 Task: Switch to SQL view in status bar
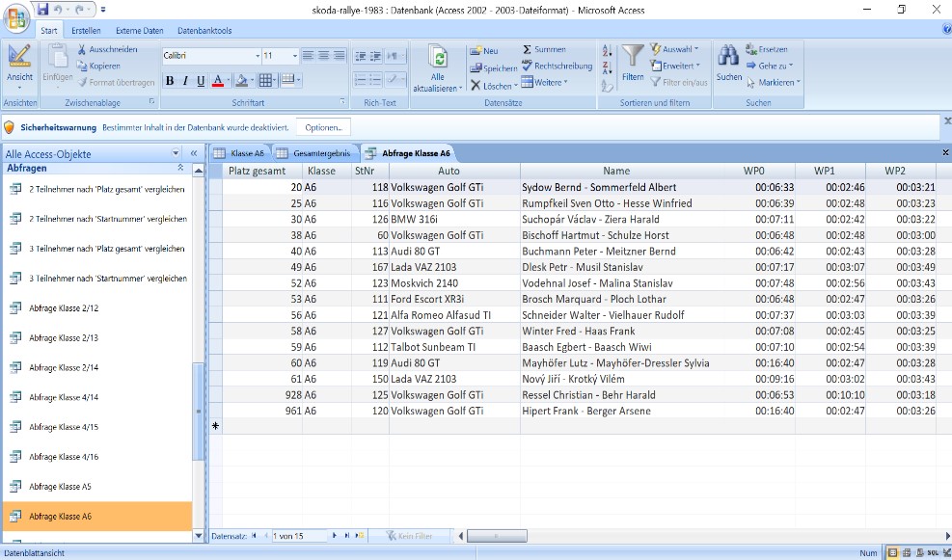pyautogui.click(x=933, y=552)
